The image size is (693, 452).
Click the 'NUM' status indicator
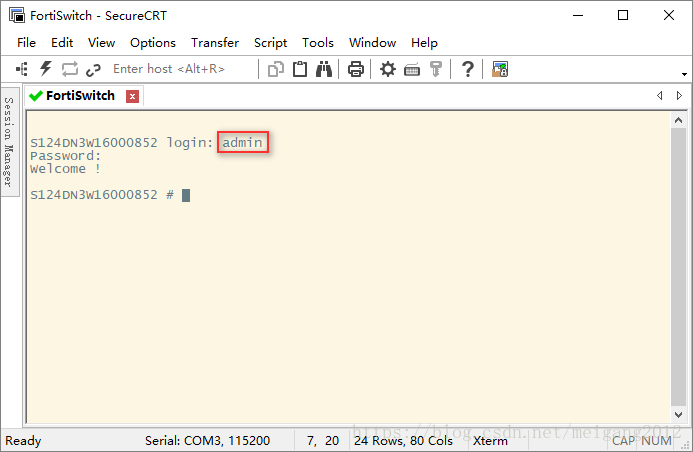pos(656,441)
